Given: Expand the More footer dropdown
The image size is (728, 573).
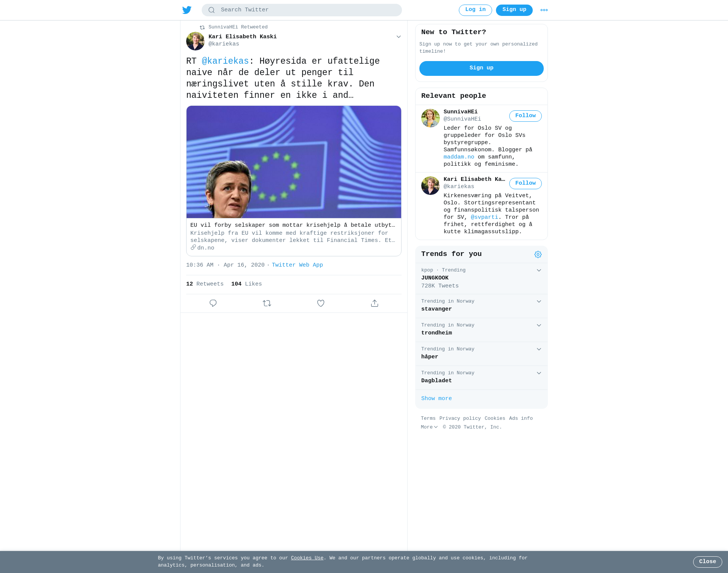Looking at the screenshot, I should click(429, 427).
